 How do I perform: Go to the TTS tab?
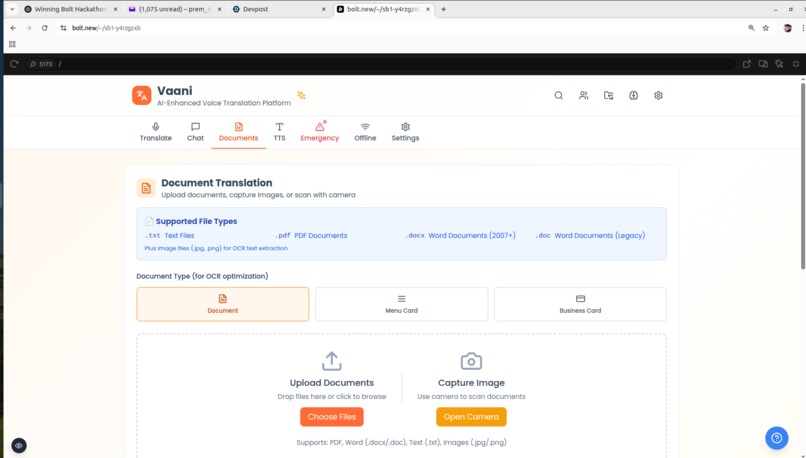tap(279, 132)
